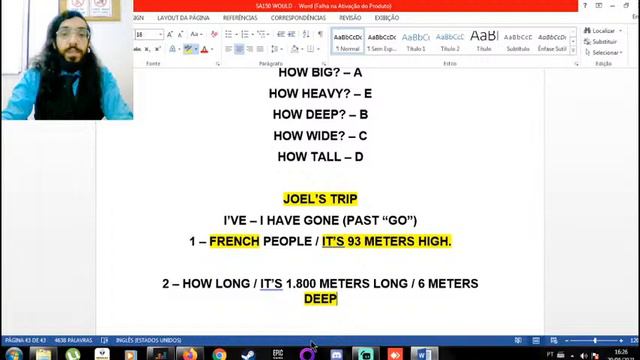Open font size combo box
Screen dimensions: 640x360
149,35
